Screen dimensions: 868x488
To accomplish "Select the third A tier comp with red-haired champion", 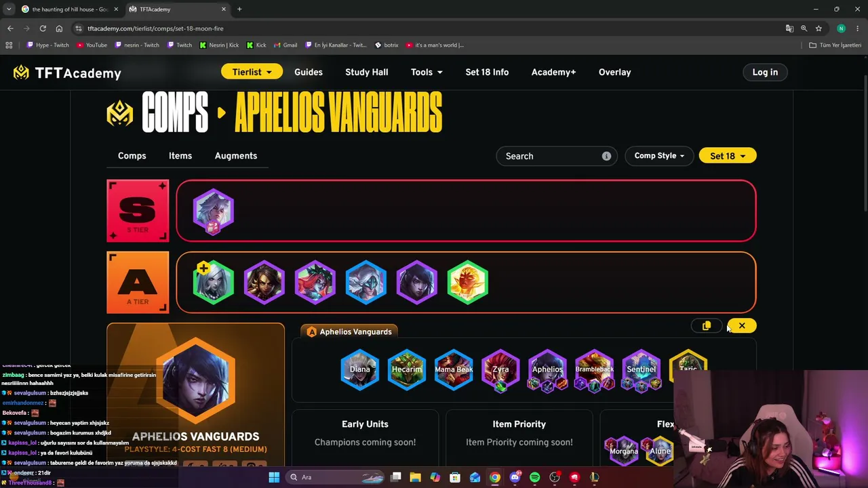I will pyautogui.click(x=315, y=282).
